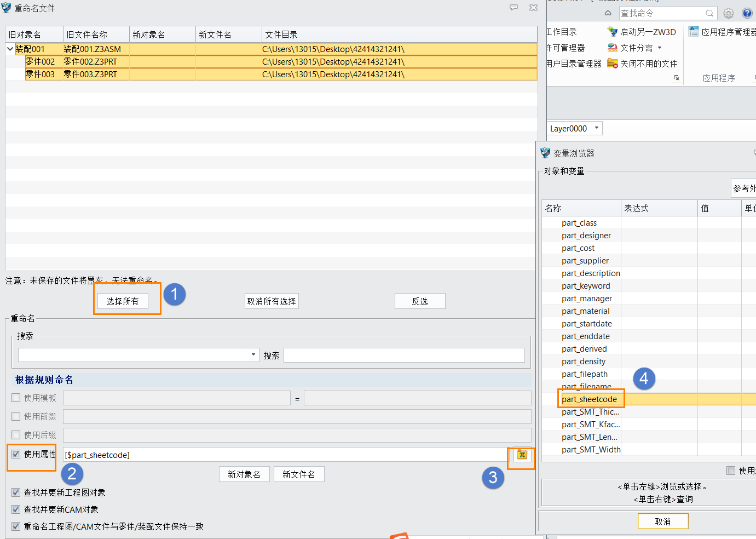Select the part_SMT_Width variable

click(591, 450)
